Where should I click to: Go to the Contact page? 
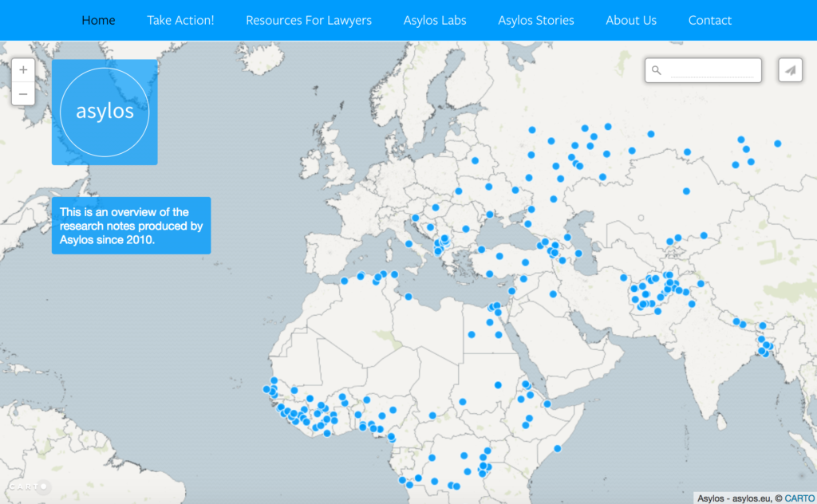(709, 20)
